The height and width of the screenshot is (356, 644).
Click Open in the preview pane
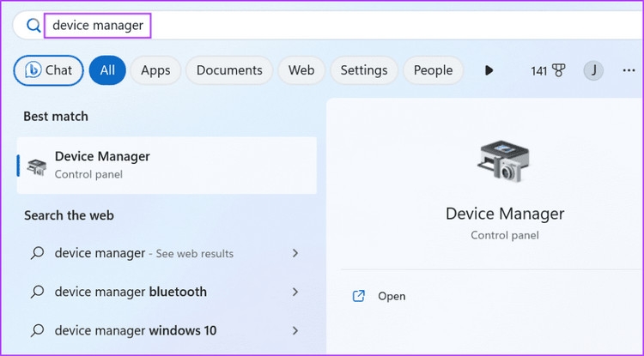point(392,296)
